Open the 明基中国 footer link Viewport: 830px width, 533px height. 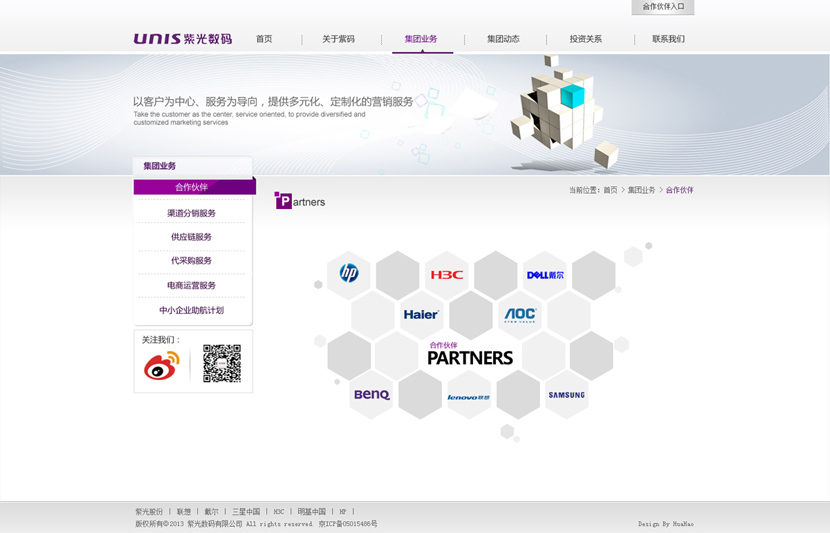[312, 511]
